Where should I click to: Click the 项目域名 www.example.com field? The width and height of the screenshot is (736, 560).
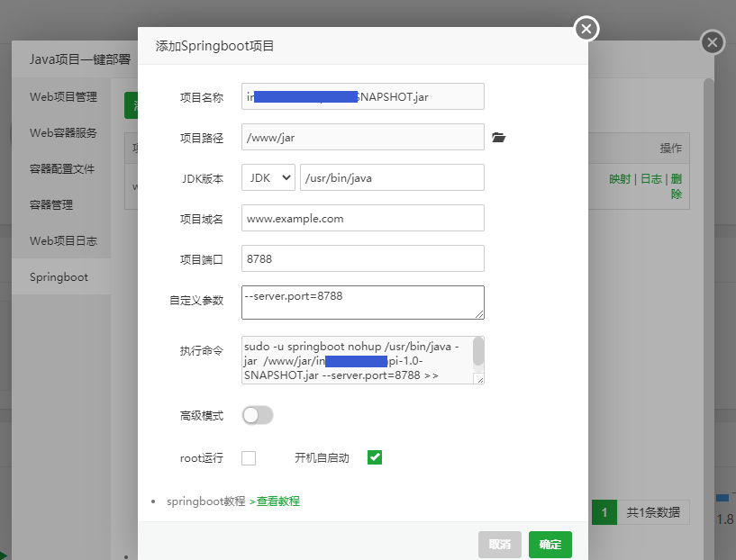click(363, 218)
